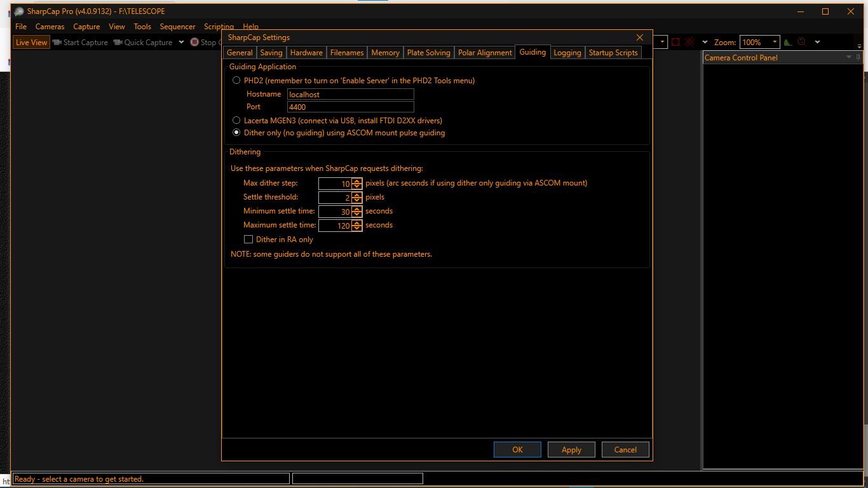The height and width of the screenshot is (488, 868).
Task: Expand dropdown arrow left of Zoom label
Action: 705,43
